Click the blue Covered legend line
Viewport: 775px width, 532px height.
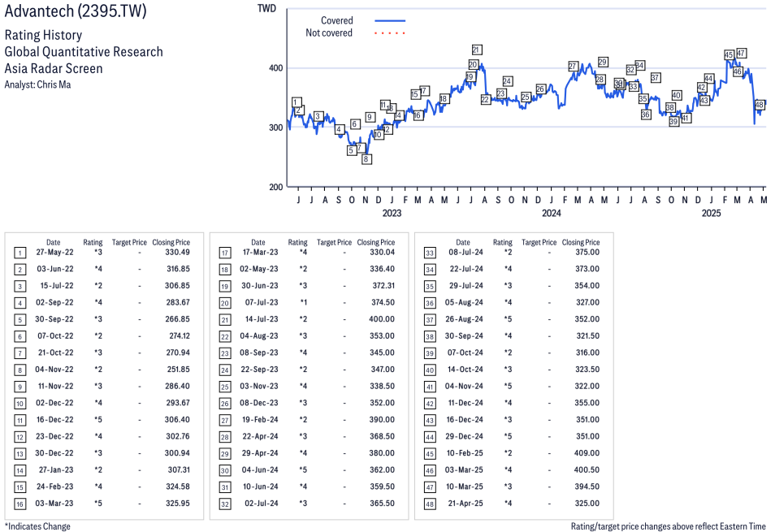pos(390,21)
